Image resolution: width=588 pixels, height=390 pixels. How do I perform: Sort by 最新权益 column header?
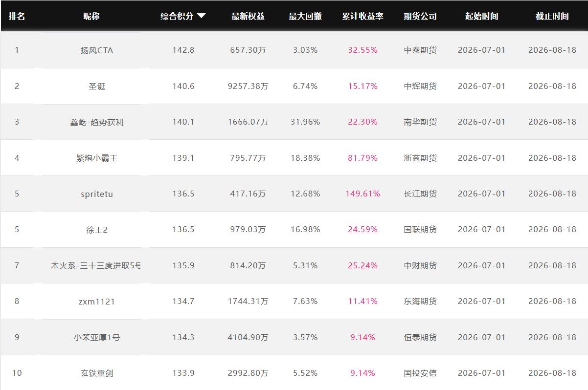click(248, 16)
